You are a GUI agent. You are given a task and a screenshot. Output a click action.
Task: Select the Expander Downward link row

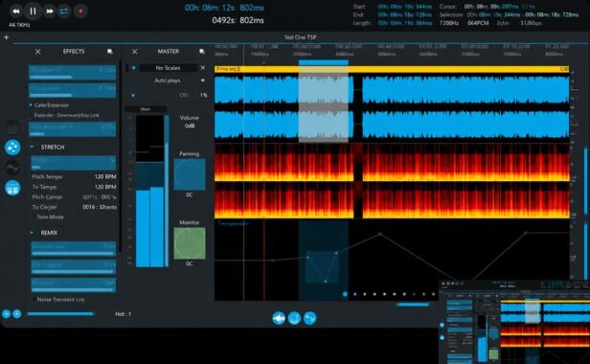coord(67,115)
